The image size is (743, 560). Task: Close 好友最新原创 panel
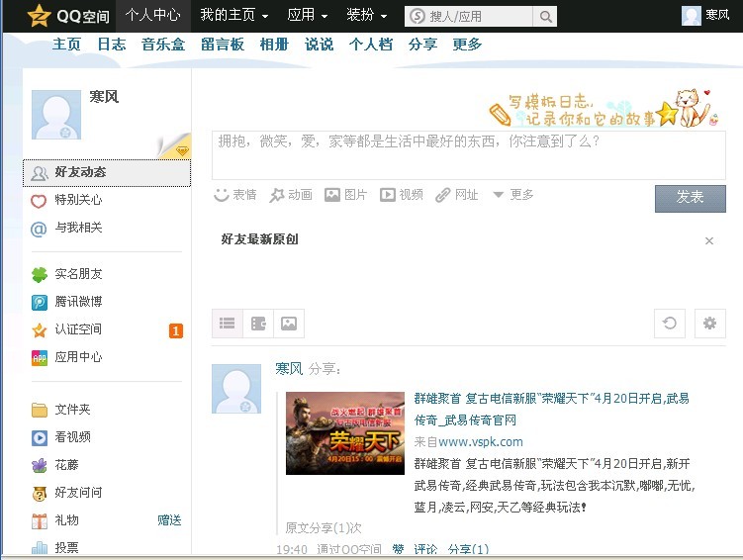709,241
